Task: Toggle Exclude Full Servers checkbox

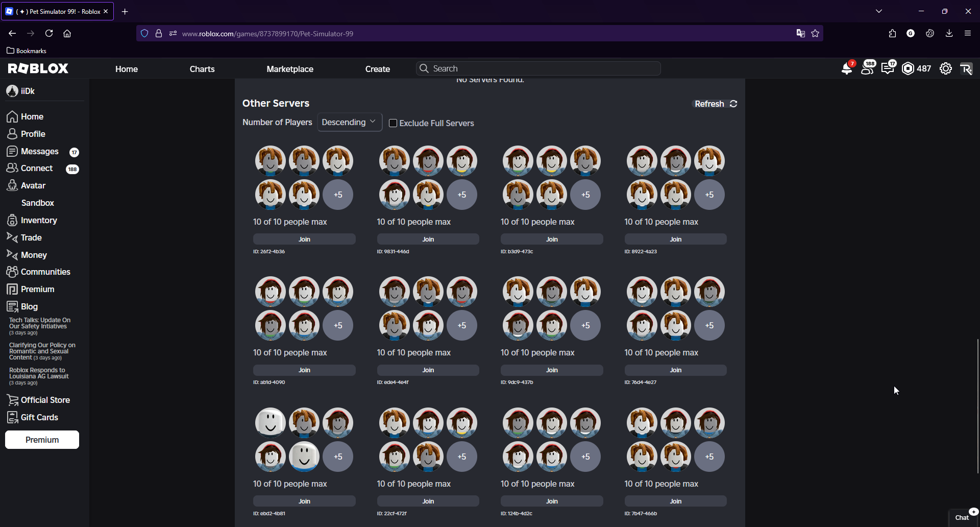Action: click(393, 123)
